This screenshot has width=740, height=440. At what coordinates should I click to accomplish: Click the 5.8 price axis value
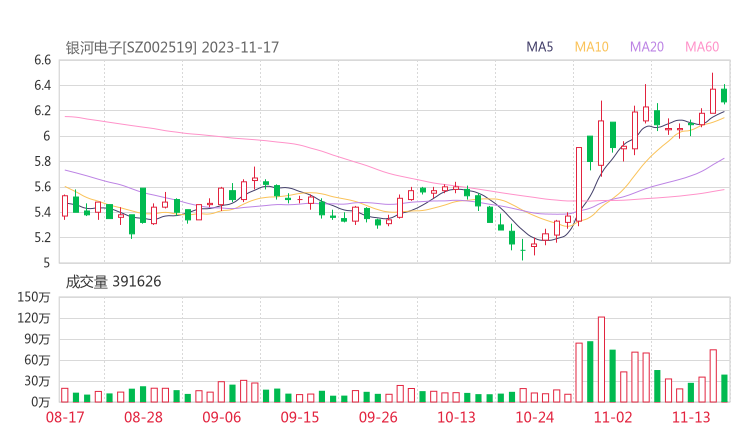(x=42, y=161)
